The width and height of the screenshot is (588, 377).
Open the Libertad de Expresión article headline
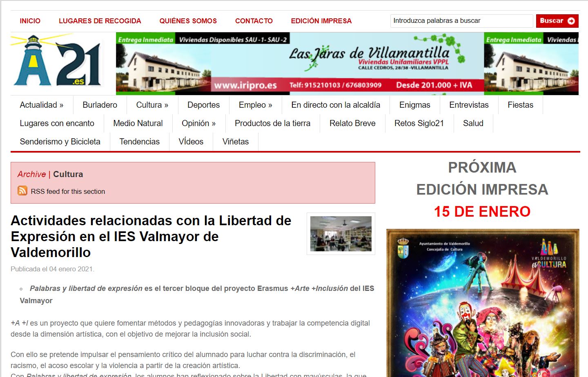point(151,236)
